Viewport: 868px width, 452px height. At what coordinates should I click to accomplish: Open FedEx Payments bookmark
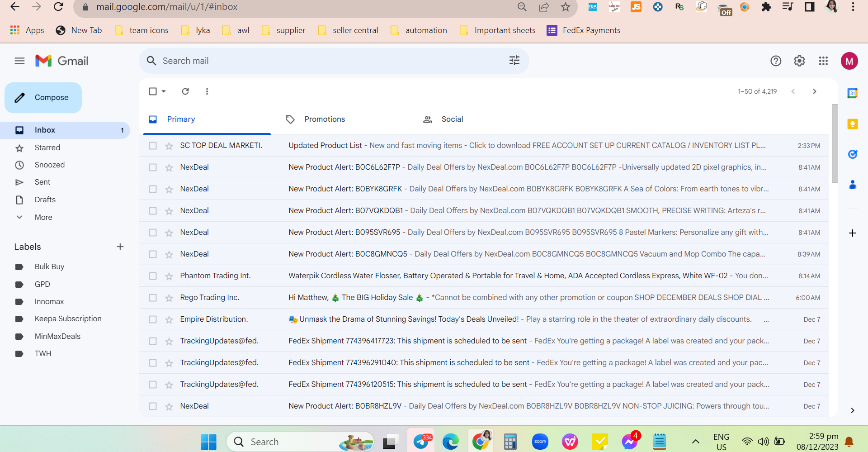click(584, 30)
